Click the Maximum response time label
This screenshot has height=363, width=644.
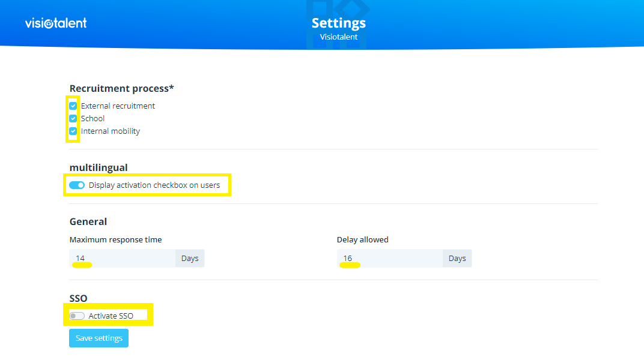coord(115,240)
